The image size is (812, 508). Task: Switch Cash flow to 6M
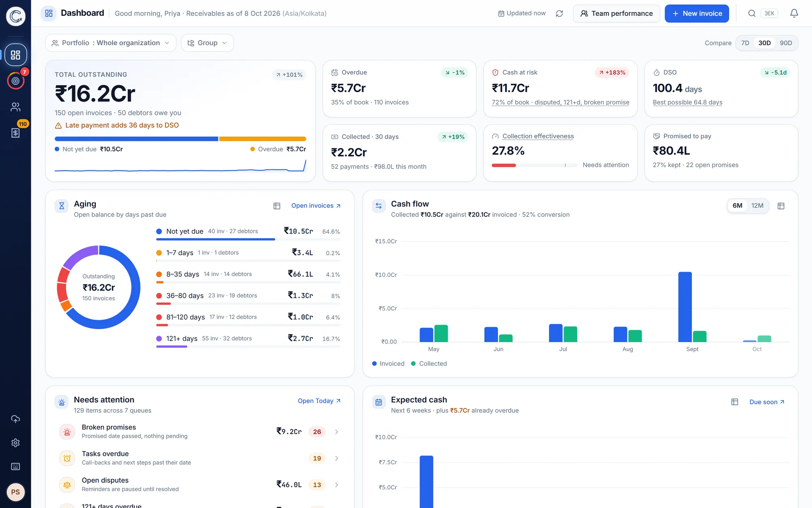click(737, 206)
